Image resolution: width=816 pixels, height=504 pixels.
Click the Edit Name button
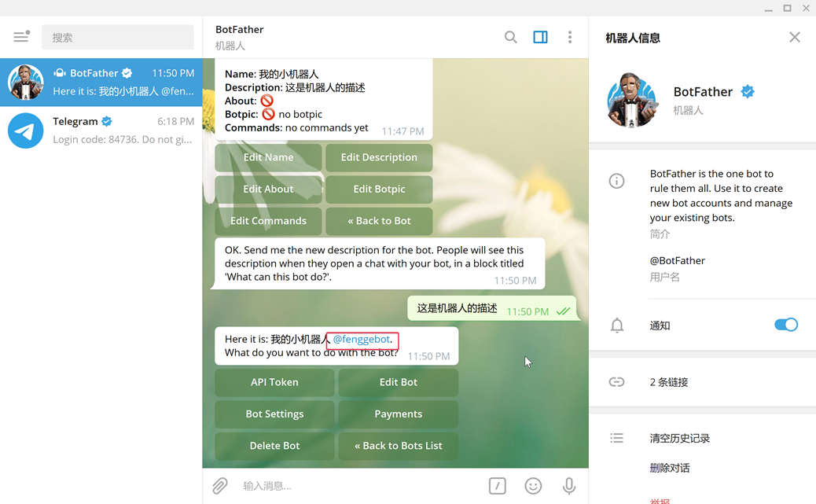tap(269, 157)
